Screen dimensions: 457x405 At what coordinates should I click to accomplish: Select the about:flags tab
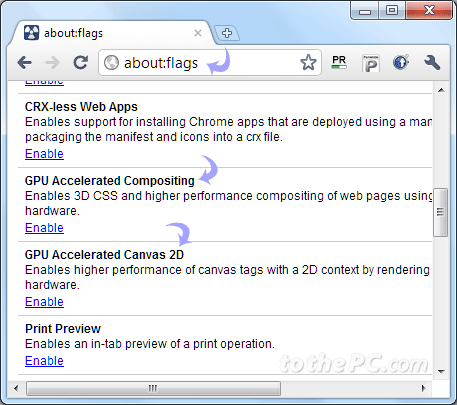112,33
